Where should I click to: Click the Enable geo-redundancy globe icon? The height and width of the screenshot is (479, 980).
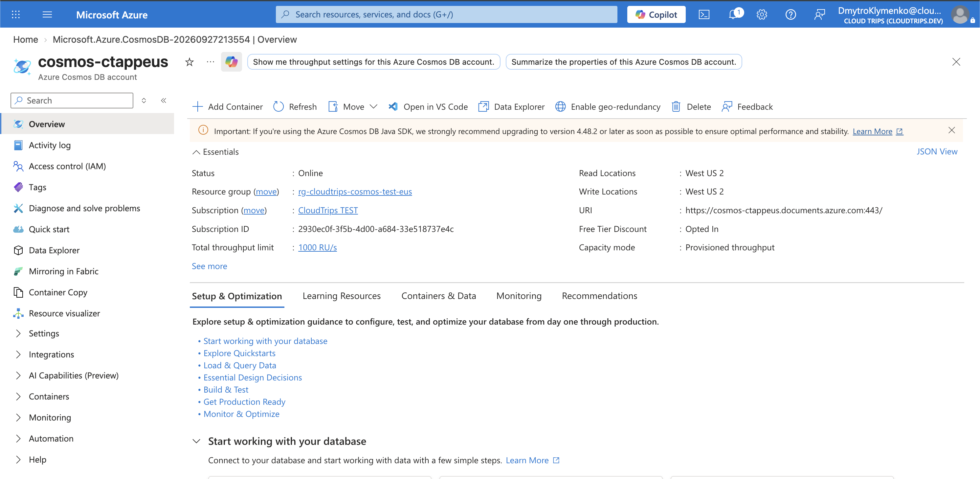click(560, 107)
